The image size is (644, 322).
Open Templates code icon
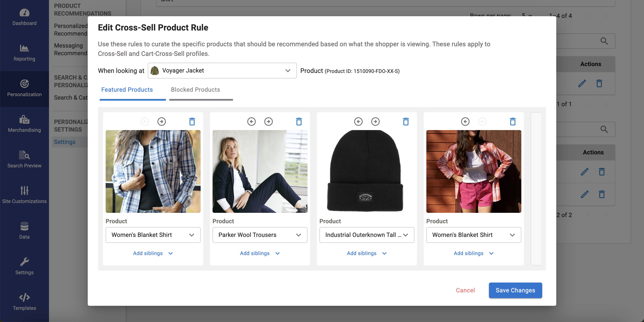pos(24,297)
